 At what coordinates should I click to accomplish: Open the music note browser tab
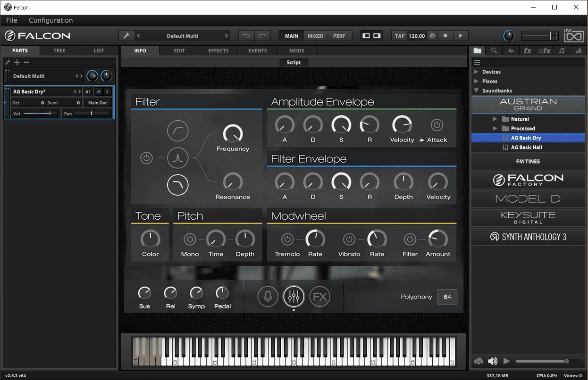tap(562, 51)
